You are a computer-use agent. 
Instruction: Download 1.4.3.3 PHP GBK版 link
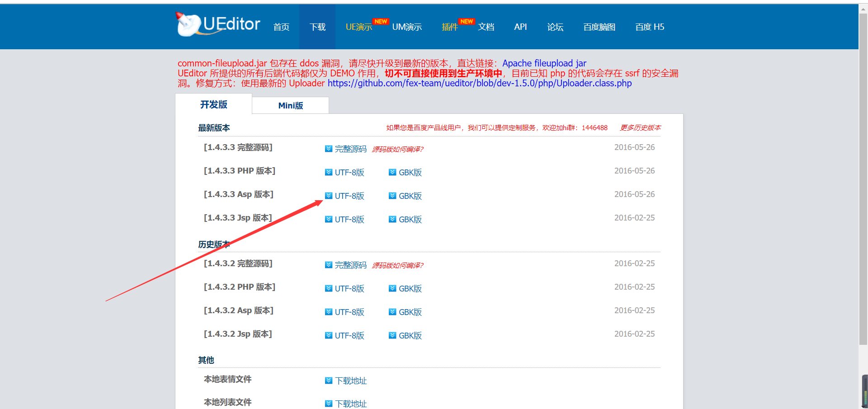click(x=410, y=172)
